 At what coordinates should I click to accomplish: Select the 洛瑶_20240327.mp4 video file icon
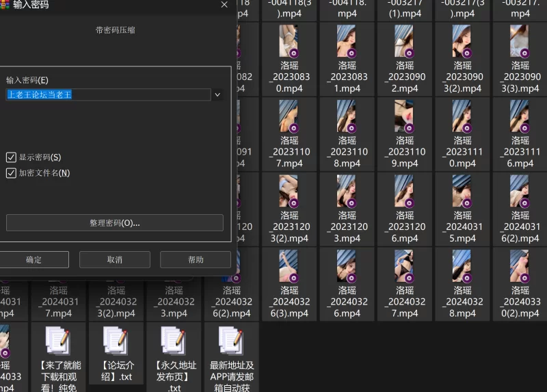point(405,266)
